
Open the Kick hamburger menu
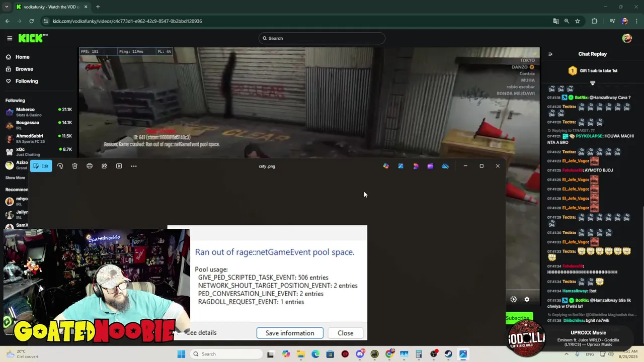tap(10, 38)
